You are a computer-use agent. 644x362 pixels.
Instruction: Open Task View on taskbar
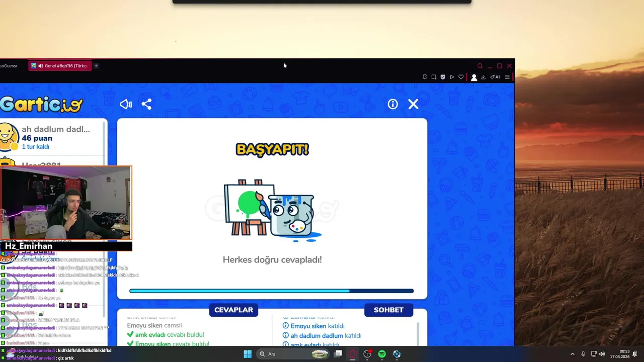click(x=338, y=354)
